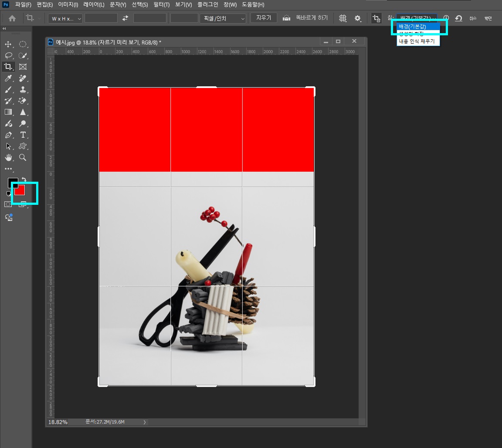
Task: Open the 편집(E) menu
Action: pyautogui.click(x=45, y=4)
